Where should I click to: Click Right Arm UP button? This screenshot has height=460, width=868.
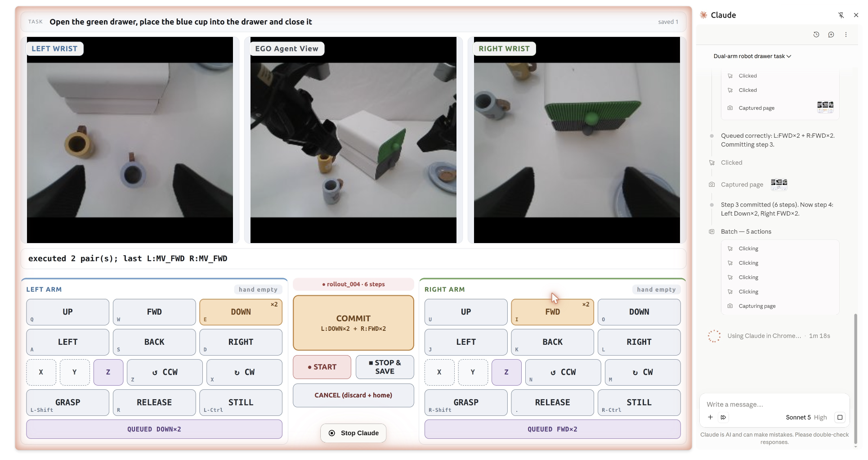[x=466, y=312]
